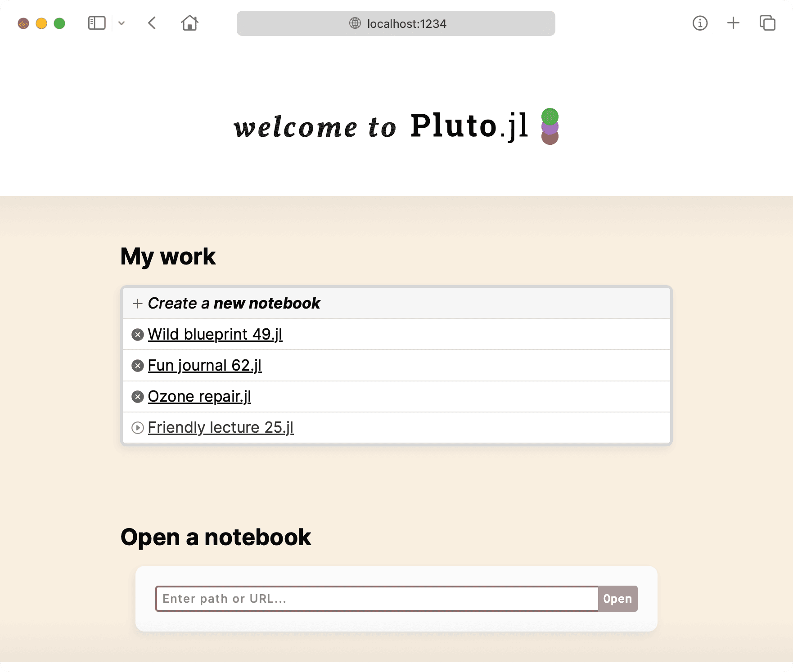This screenshot has width=793, height=672.
Task: Click the running indicator beside Friendly lecture 25.jl
Action: (x=138, y=427)
